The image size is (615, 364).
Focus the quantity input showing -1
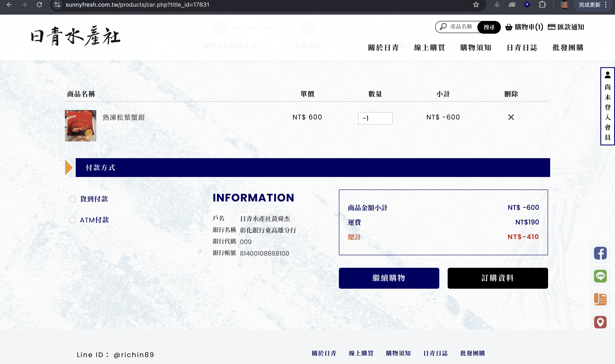(x=375, y=118)
